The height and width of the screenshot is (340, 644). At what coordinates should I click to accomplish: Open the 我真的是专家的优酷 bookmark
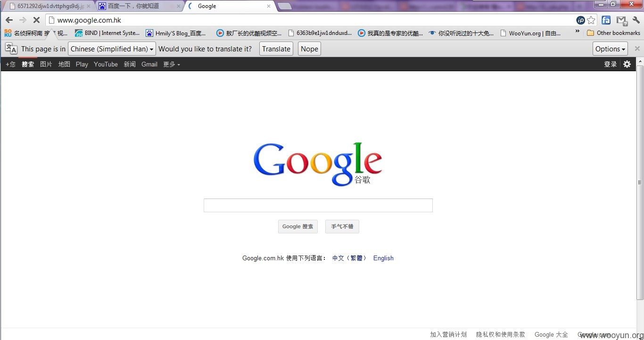coord(390,33)
